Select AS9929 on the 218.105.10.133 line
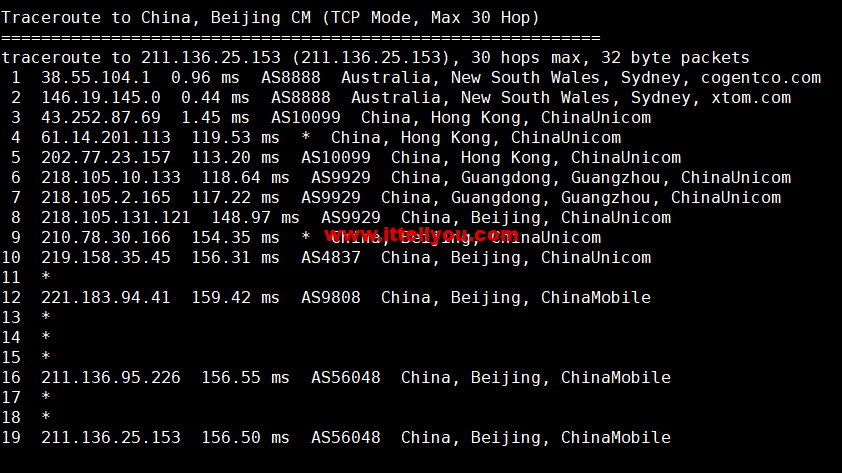Viewport: 842px width, 473px height. [x=340, y=178]
